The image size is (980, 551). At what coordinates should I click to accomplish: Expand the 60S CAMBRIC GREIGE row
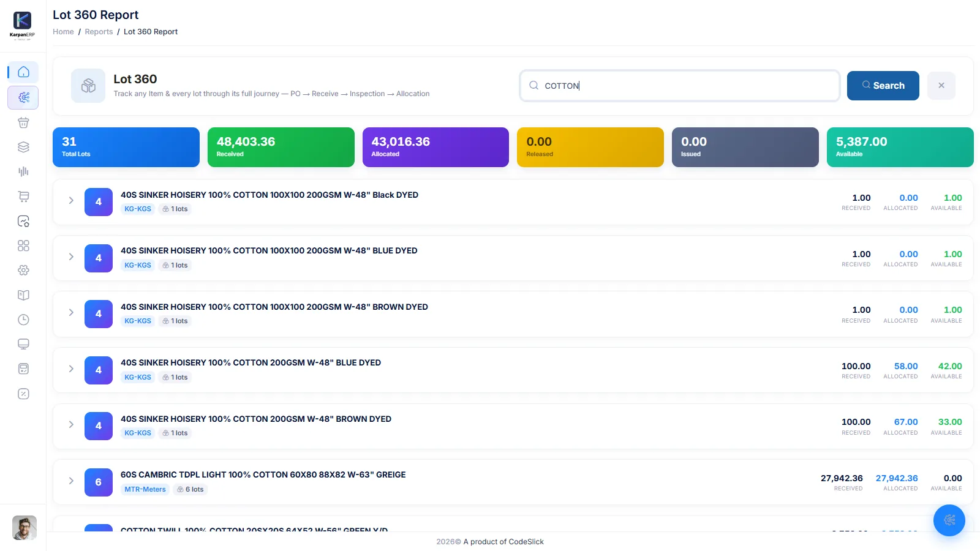pyautogui.click(x=71, y=481)
